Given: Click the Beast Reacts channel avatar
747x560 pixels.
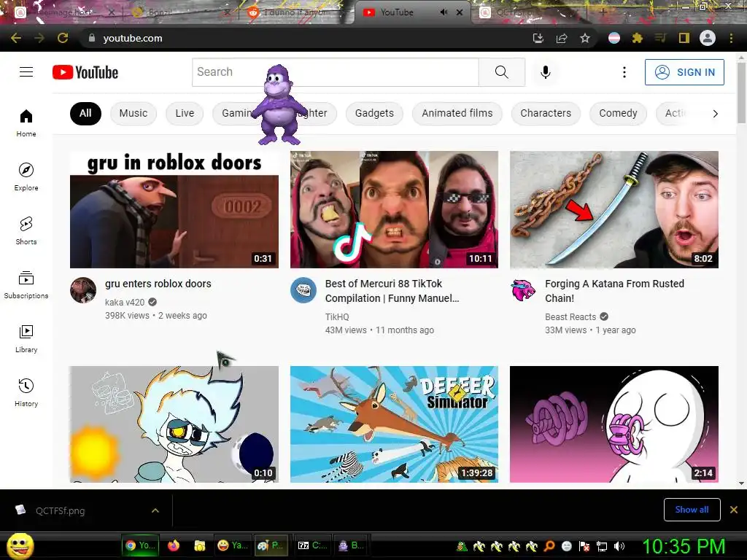Looking at the screenshot, I should pos(523,290).
